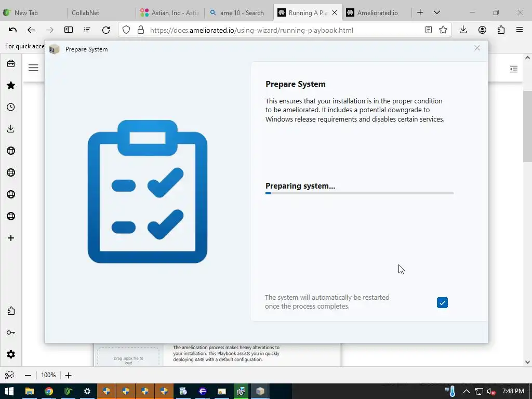
Task: Open downloads arrow in sidebar
Action: point(11,129)
